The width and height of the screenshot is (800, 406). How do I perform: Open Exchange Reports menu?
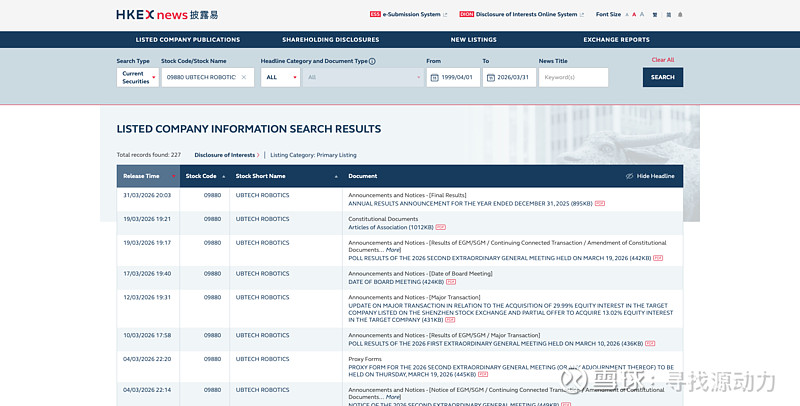(616, 40)
